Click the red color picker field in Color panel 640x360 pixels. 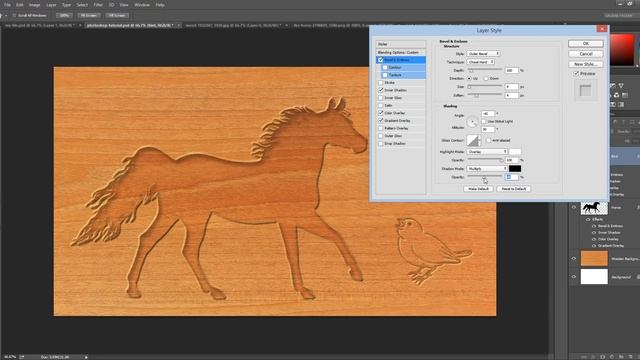[622, 50]
